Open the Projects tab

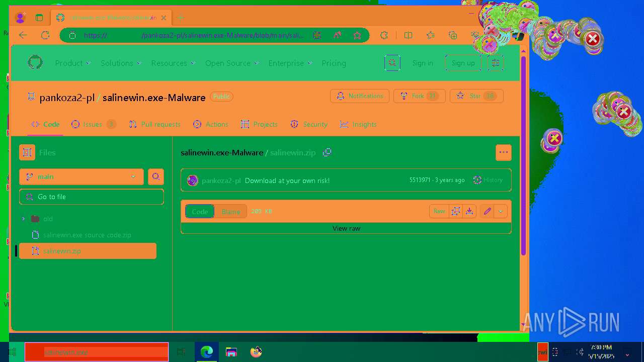click(x=259, y=124)
